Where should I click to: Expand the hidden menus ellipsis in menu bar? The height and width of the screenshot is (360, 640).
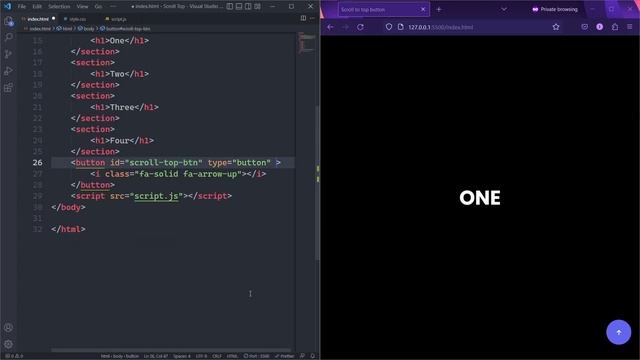click(x=113, y=7)
